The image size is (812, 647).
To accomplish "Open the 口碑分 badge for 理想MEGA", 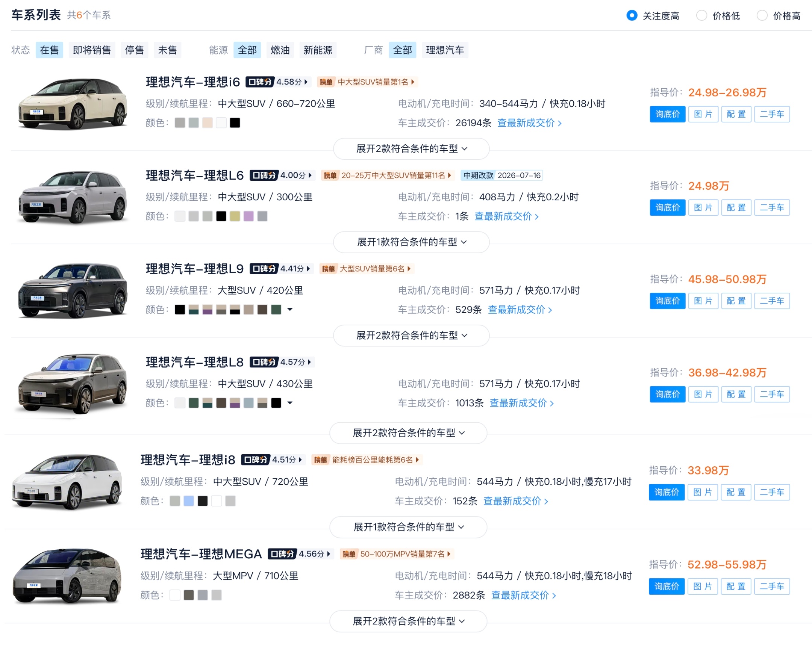I will point(300,554).
